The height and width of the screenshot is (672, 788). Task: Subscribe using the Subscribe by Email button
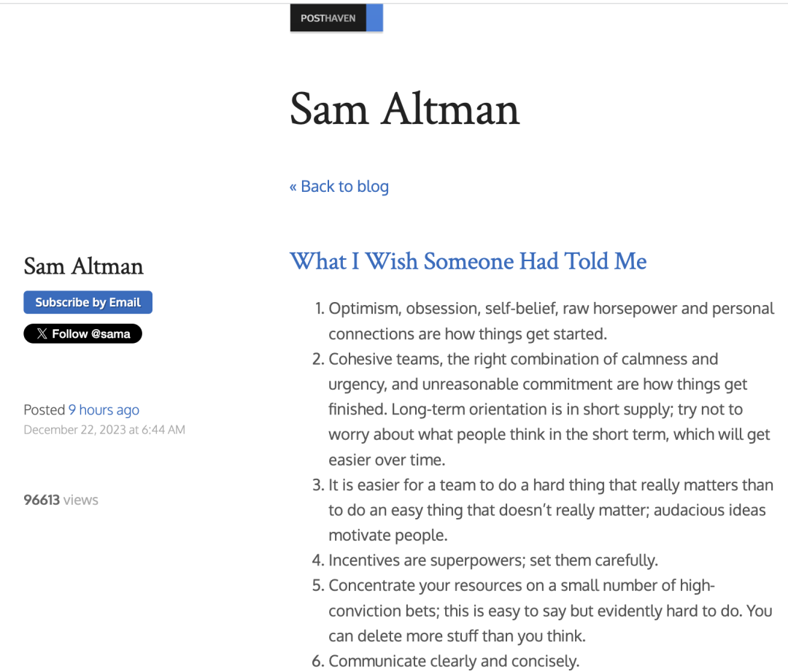(88, 302)
